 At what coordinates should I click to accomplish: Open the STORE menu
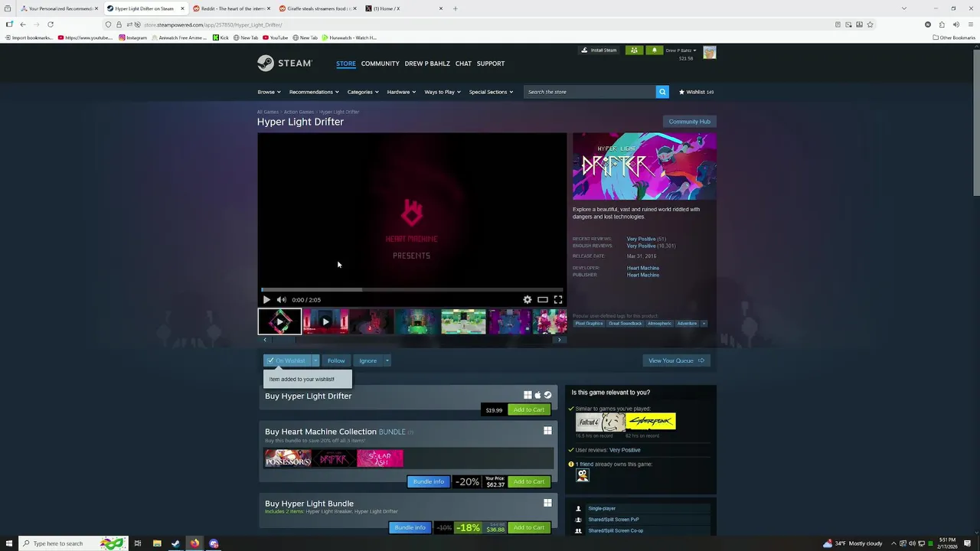point(346,64)
